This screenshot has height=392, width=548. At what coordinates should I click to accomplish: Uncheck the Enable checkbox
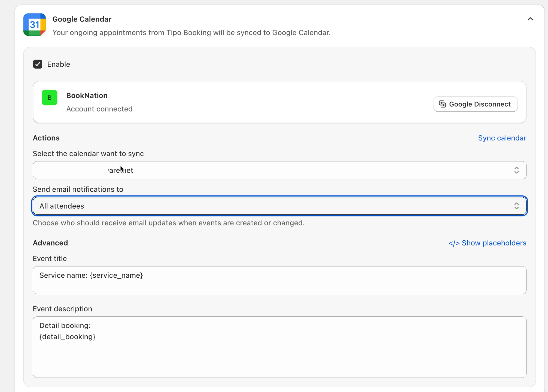click(x=38, y=64)
